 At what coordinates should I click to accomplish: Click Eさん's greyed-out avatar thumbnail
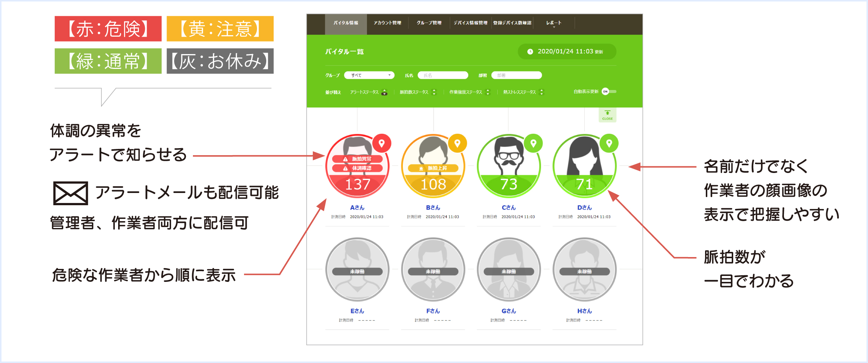pos(357,269)
